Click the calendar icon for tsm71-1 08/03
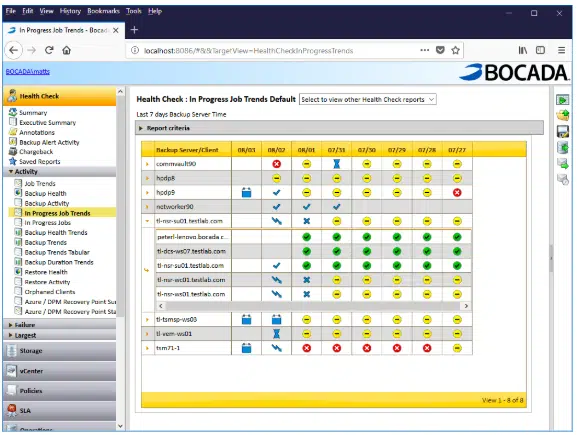 click(246, 348)
